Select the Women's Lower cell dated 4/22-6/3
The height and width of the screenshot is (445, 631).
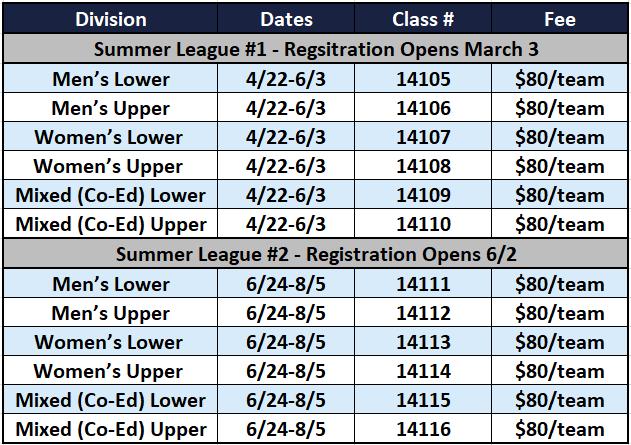[109, 137]
